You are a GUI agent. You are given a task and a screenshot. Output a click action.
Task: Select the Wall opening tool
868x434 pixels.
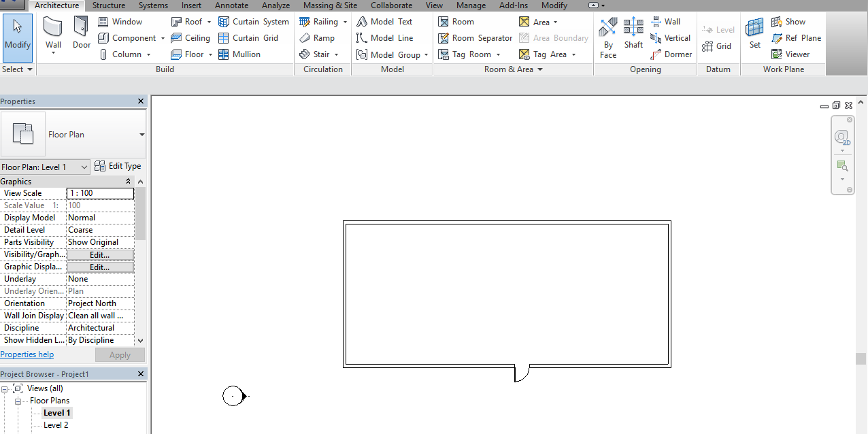(665, 22)
